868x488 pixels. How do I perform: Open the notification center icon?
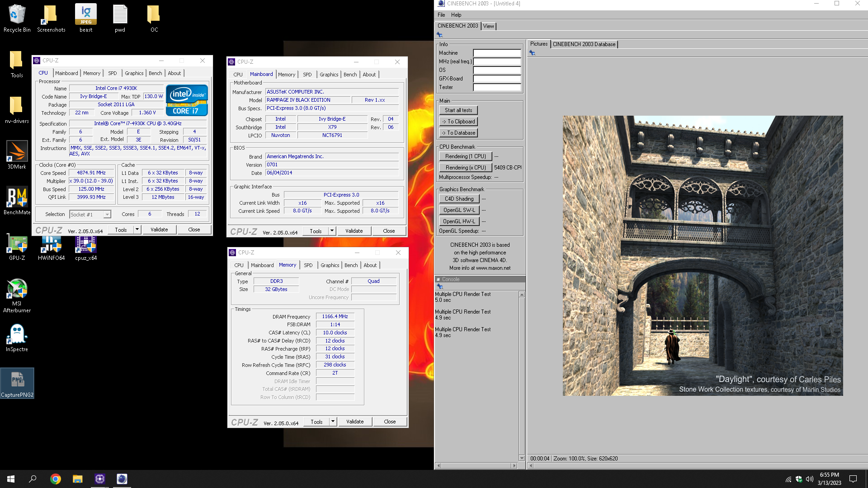point(853,479)
